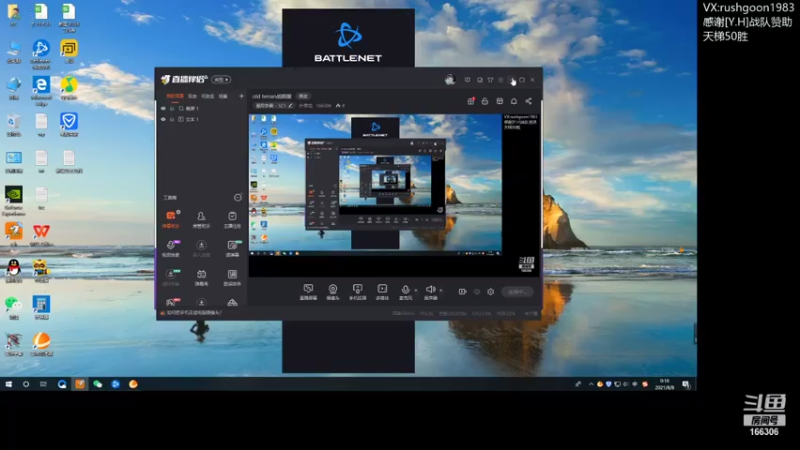This screenshot has width=800, height=450.
Task: Click the share icon in room header
Action: [529, 101]
